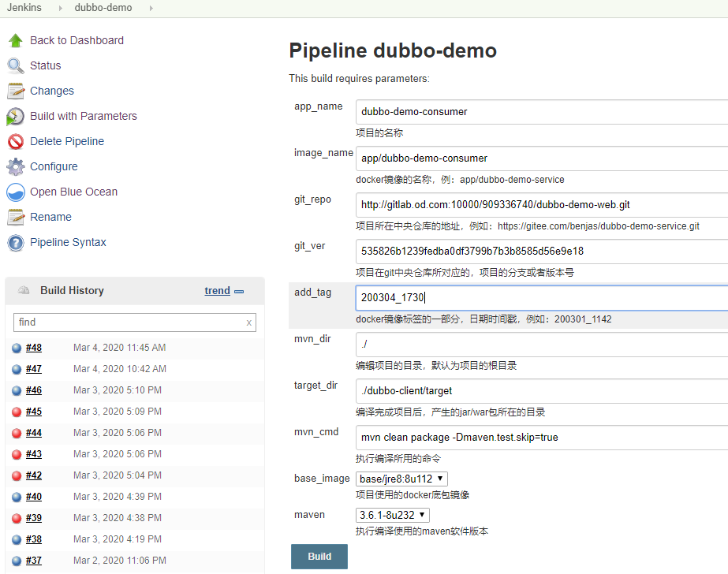Focus the git_ver input field

coord(541,252)
